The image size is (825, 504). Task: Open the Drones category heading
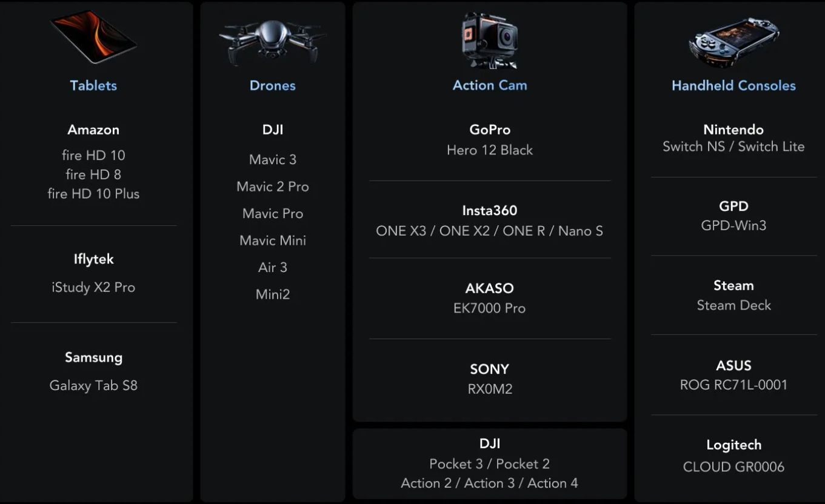[x=273, y=85]
